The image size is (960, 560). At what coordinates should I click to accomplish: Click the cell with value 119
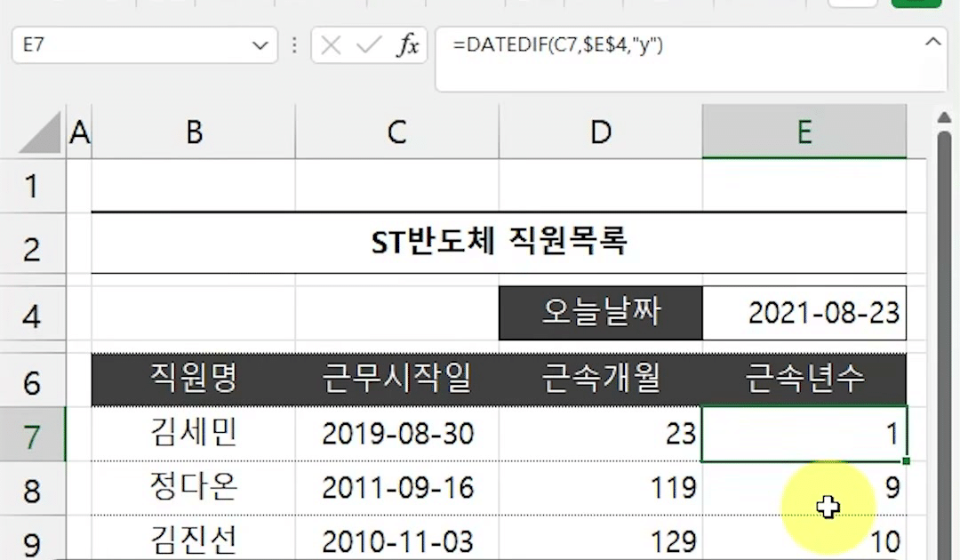point(601,488)
